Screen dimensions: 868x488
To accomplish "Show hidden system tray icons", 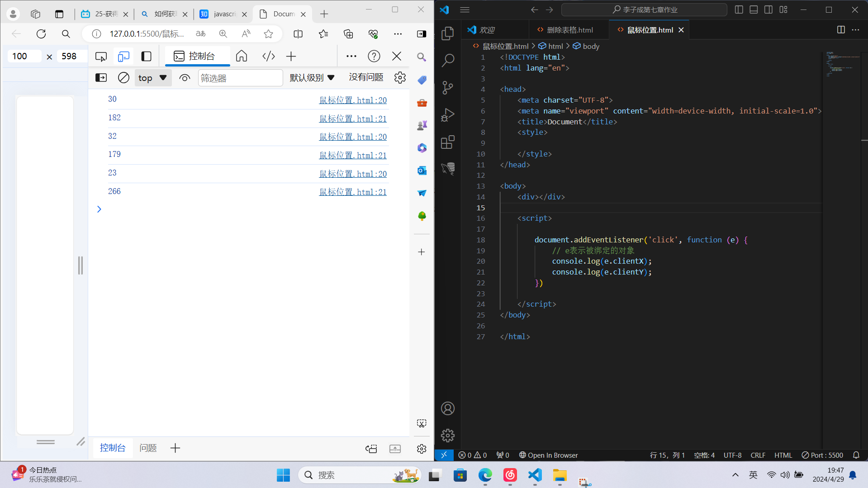I will [x=735, y=475].
